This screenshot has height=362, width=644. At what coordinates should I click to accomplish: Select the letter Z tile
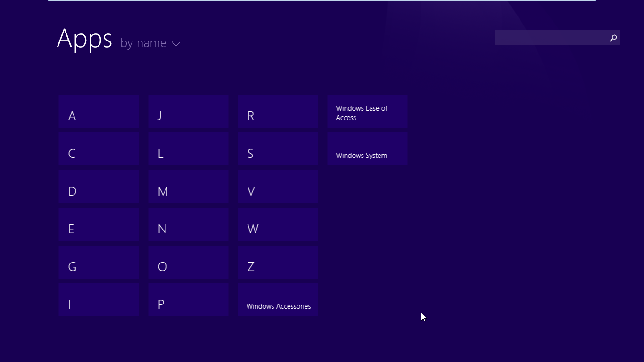[278, 263]
